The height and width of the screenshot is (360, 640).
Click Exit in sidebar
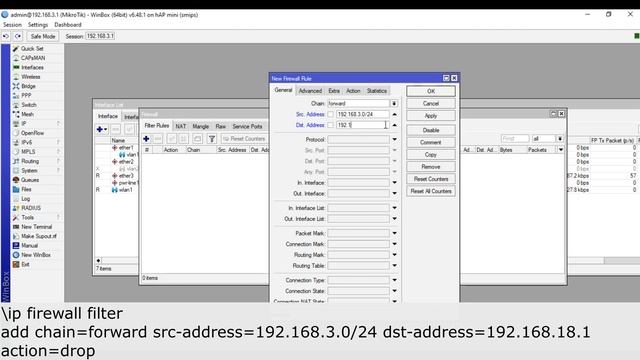coord(25,264)
